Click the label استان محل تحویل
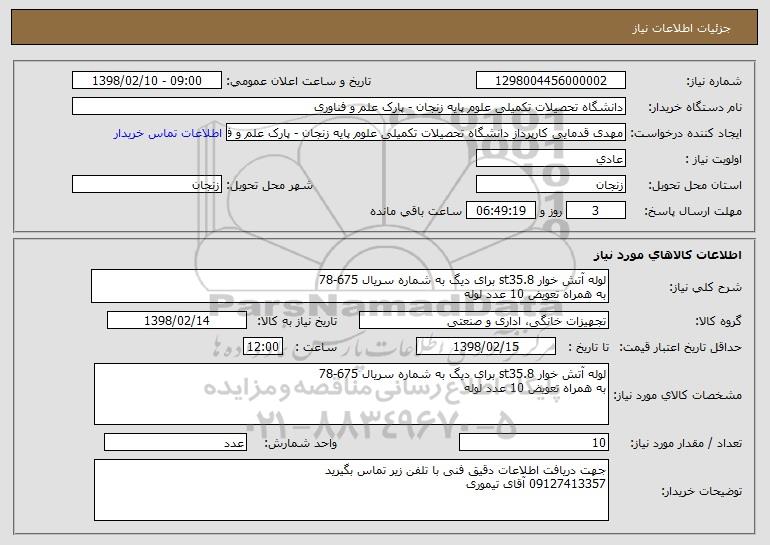770x545 pixels. (x=695, y=186)
